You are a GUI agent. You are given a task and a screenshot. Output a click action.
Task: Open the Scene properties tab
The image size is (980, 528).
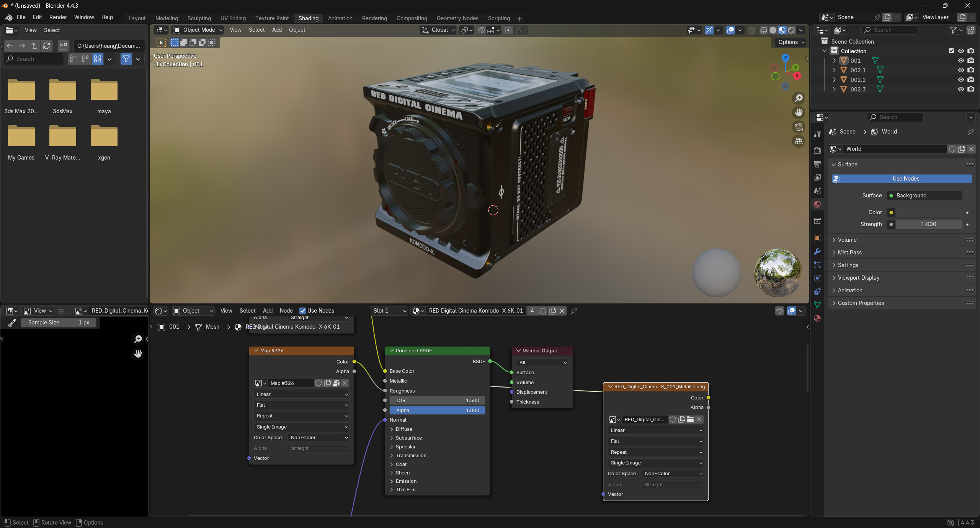pos(817,191)
